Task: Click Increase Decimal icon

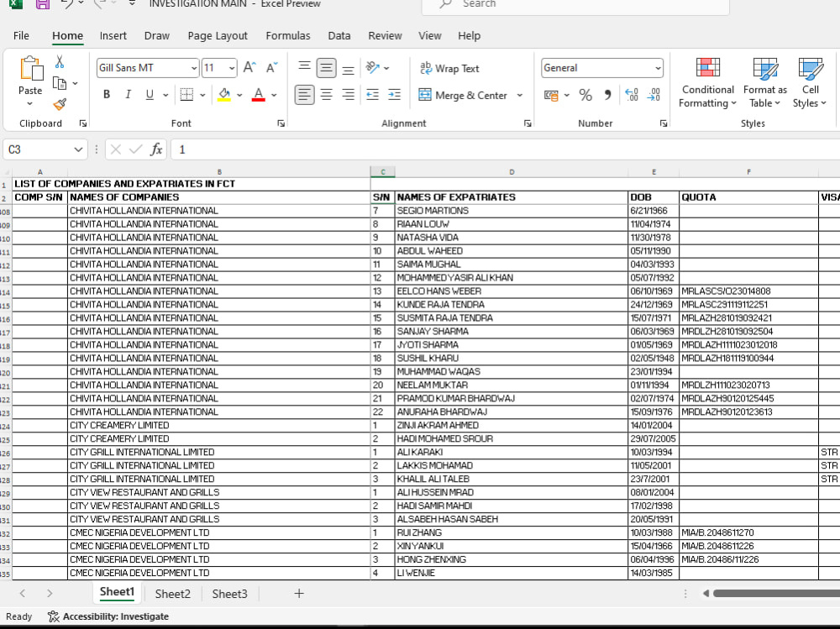Action: (x=632, y=96)
